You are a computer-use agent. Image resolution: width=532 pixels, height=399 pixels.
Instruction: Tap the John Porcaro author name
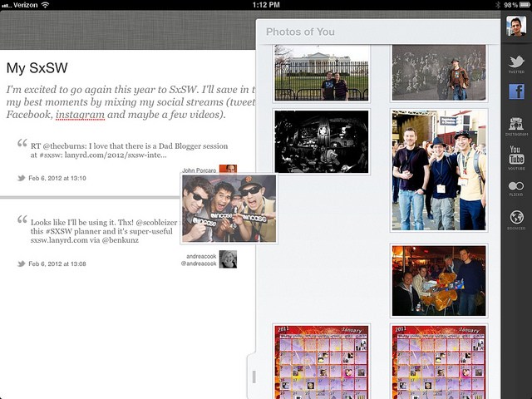point(199,170)
